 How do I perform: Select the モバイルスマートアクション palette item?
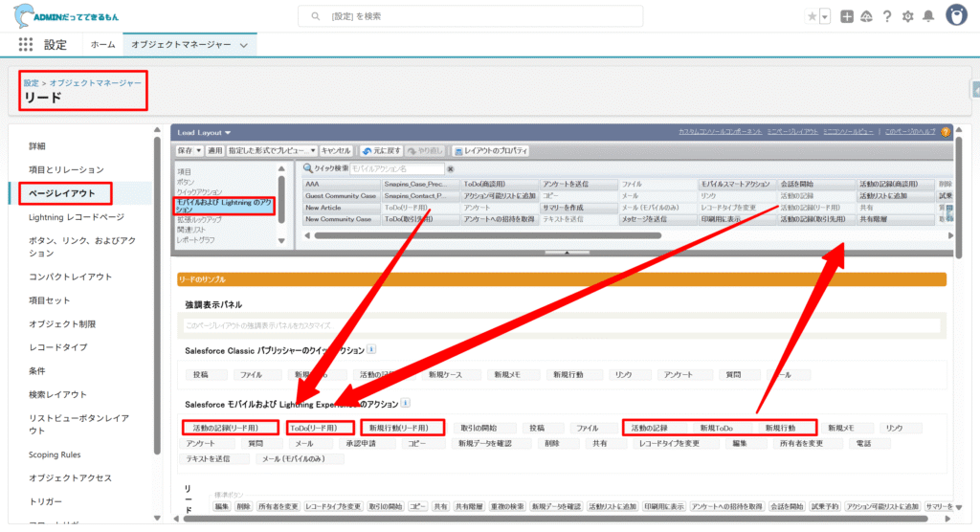pos(736,185)
